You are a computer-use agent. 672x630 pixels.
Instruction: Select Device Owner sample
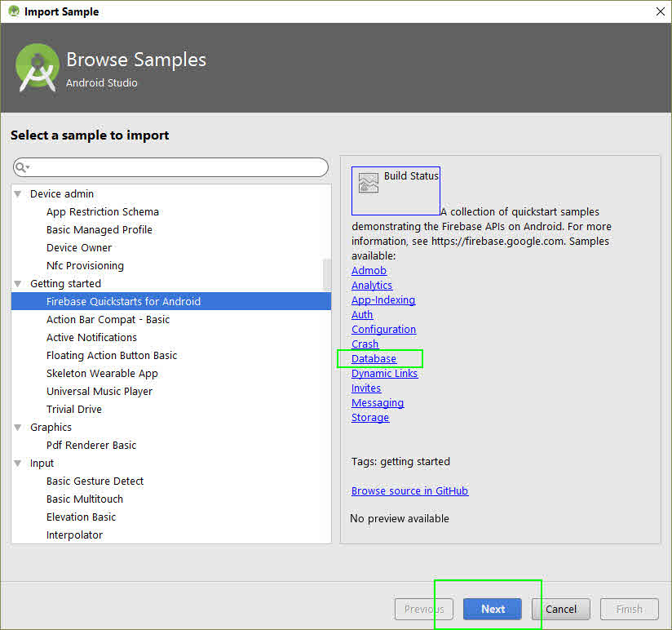pyautogui.click(x=79, y=248)
